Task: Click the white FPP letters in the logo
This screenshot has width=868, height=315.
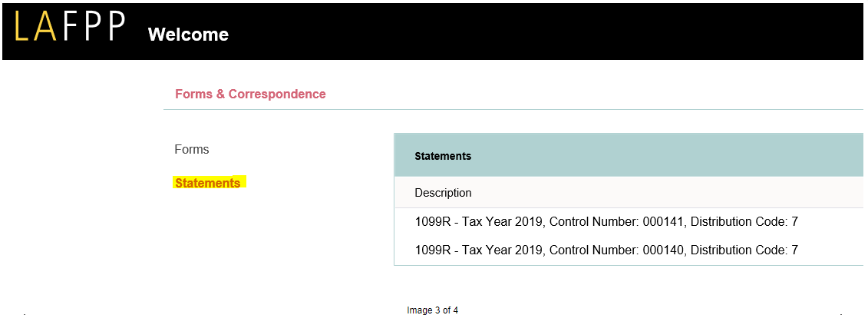Action: click(x=94, y=28)
